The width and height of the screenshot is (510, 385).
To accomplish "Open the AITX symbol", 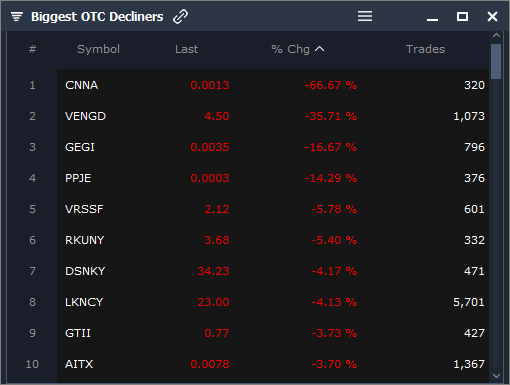I will tap(79, 364).
